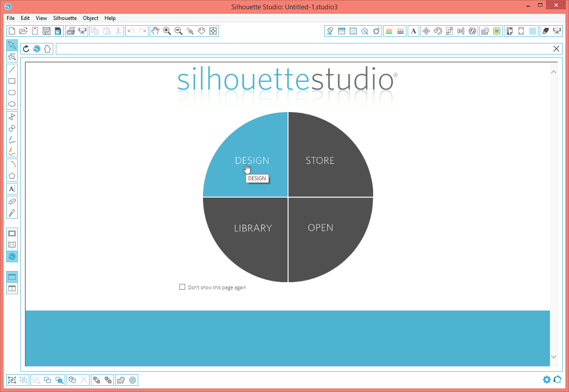Open the preferences gear at bottom right
The image size is (569, 392).
coord(547,380)
